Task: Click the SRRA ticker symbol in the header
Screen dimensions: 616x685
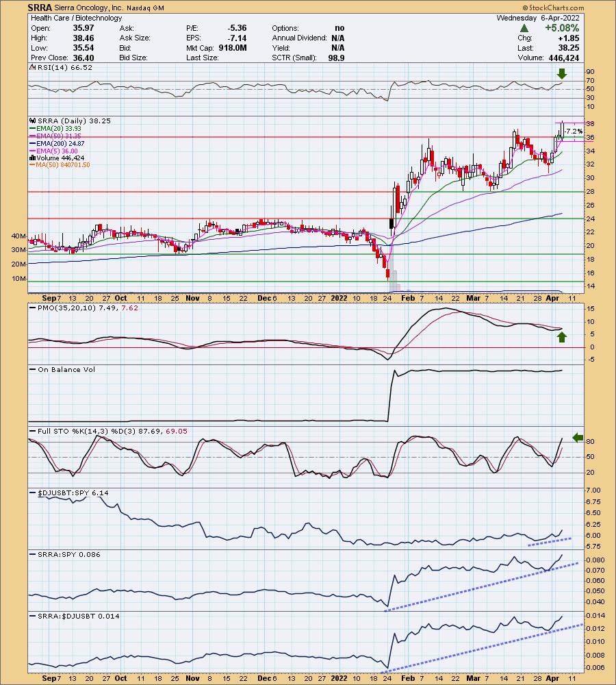Action: point(39,8)
